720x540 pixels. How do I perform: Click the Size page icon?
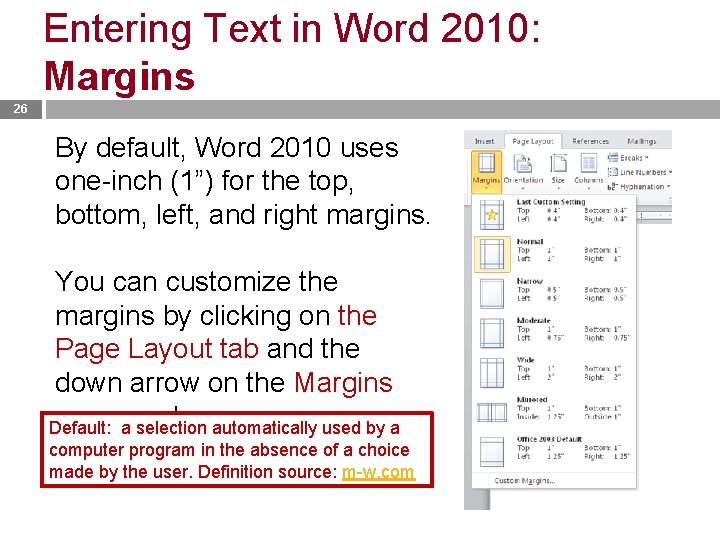(x=558, y=164)
